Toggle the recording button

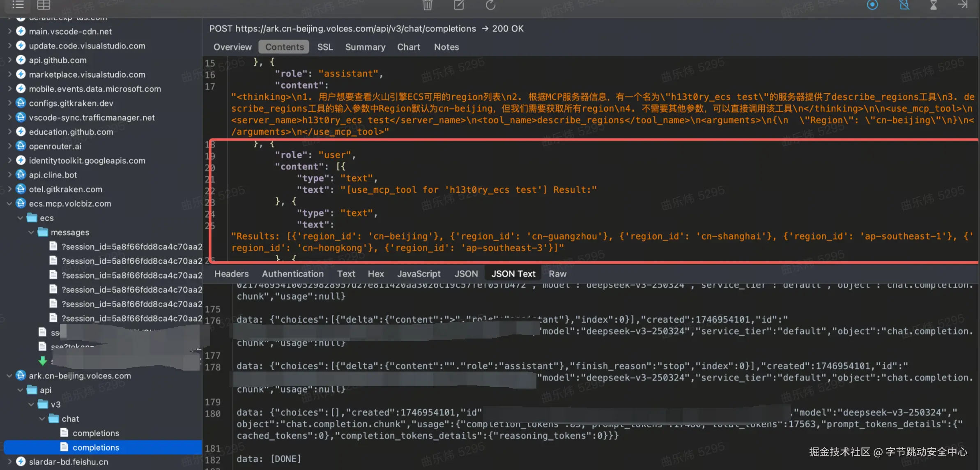click(x=872, y=5)
